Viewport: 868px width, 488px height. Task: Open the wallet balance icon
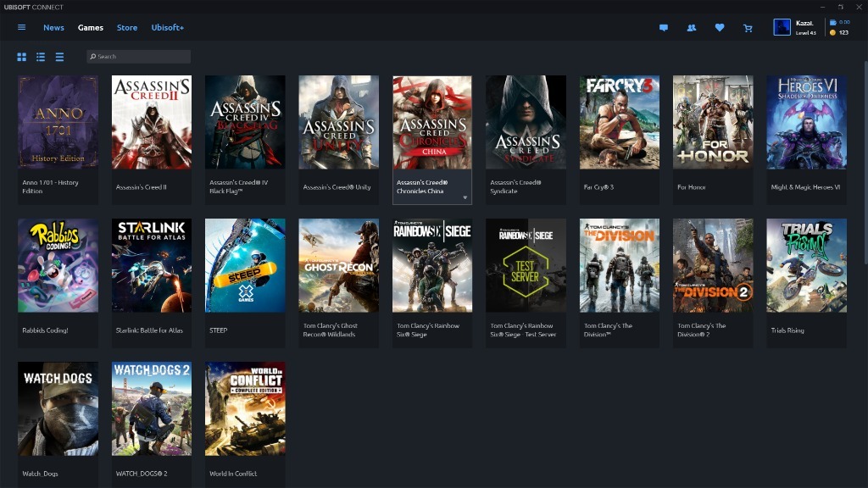click(x=832, y=22)
